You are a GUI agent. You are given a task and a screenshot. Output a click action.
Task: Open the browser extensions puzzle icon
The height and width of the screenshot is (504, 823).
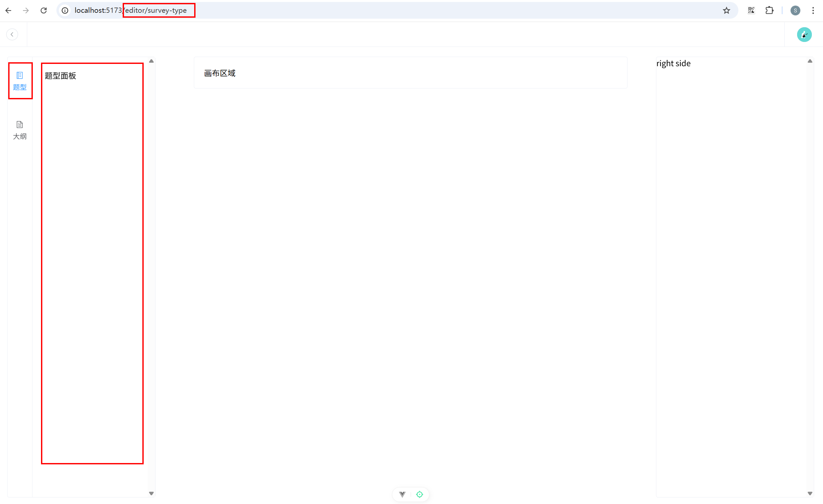(769, 10)
